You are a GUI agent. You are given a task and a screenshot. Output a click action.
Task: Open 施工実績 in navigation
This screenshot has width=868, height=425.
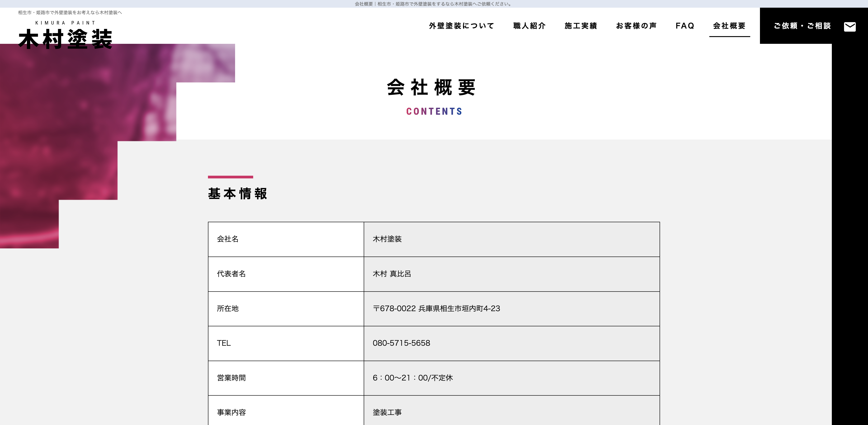[580, 26]
